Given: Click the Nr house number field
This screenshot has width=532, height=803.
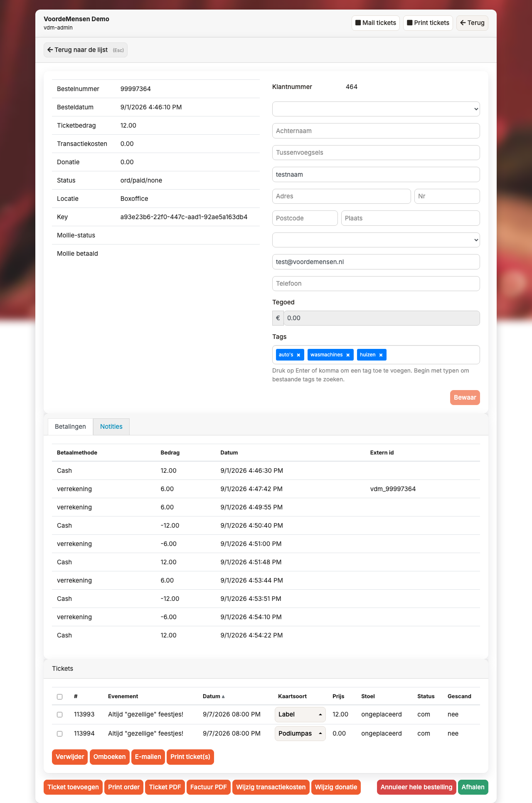Looking at the screenshot, I should click(x=447, y=196).
